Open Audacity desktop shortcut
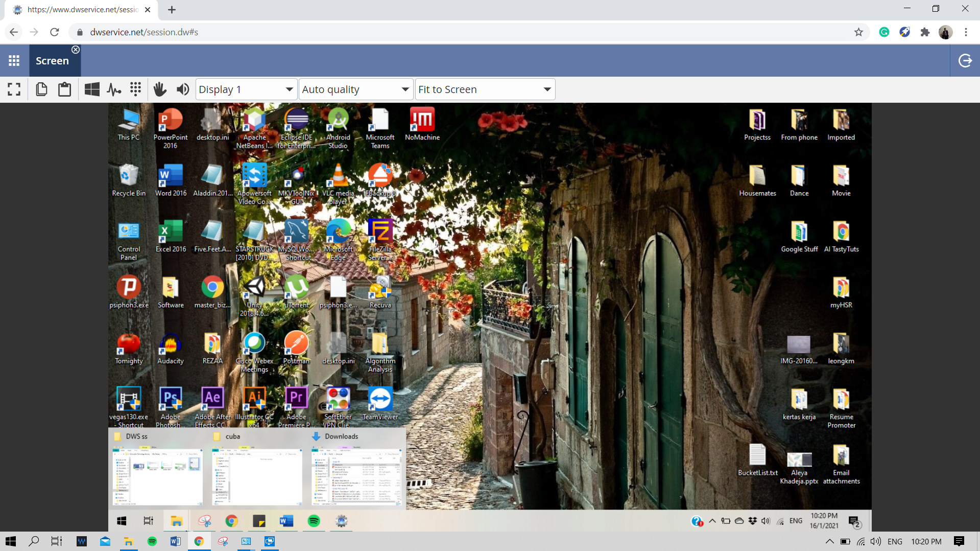Viewport: 980px width, 551px height. (x=171, y=348)
